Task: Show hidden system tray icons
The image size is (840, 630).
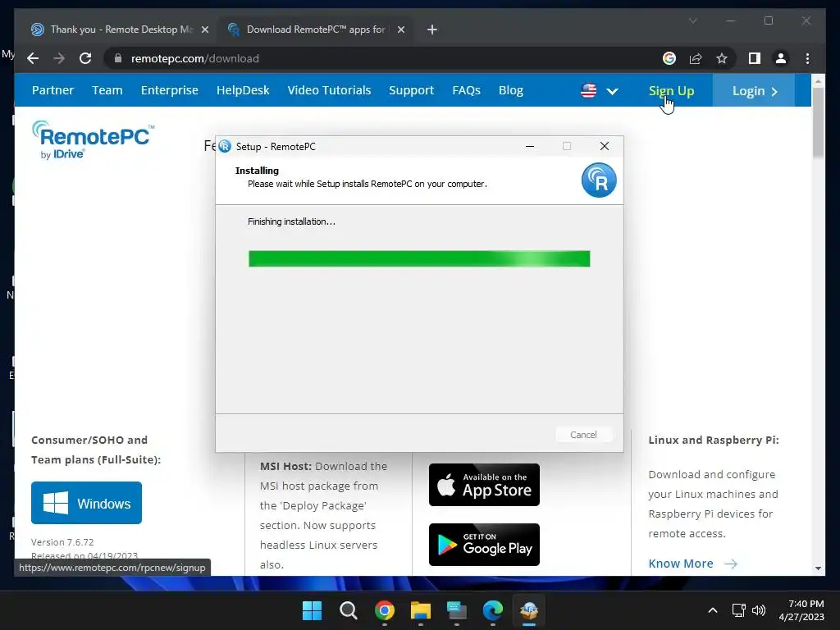Action: point(713,610)
